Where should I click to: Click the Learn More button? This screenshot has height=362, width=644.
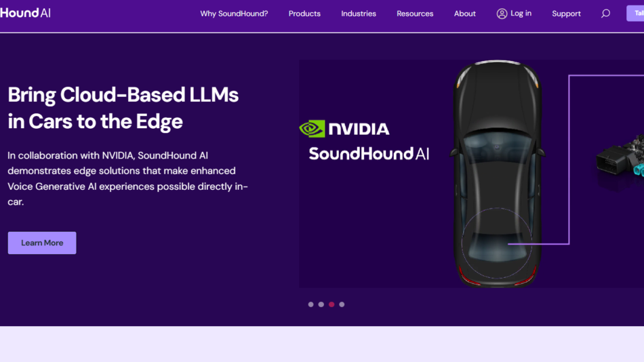coord(42,243)
